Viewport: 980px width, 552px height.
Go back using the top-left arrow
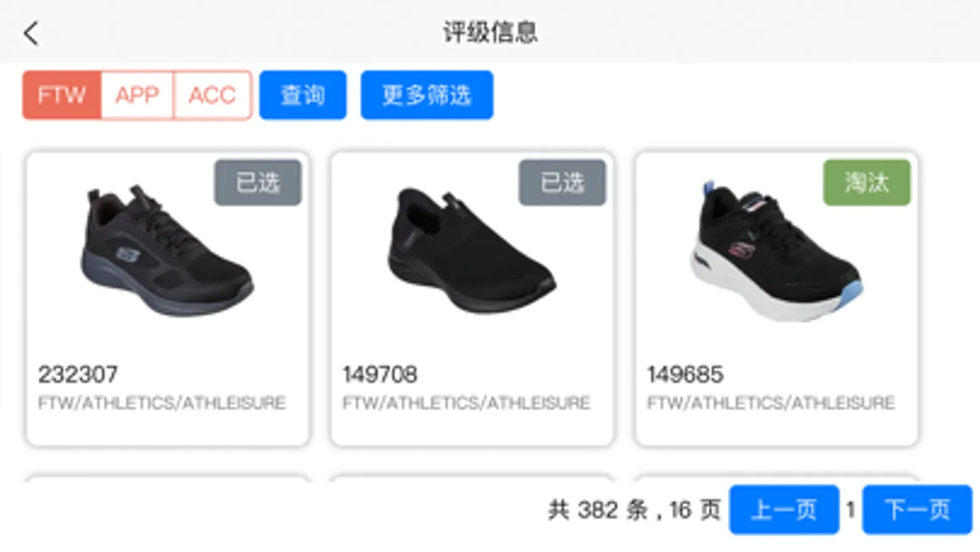click(31, 33)
